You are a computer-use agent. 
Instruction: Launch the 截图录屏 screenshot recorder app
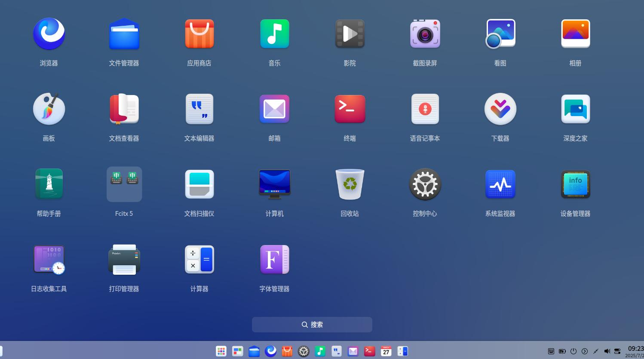coord(425,34)
